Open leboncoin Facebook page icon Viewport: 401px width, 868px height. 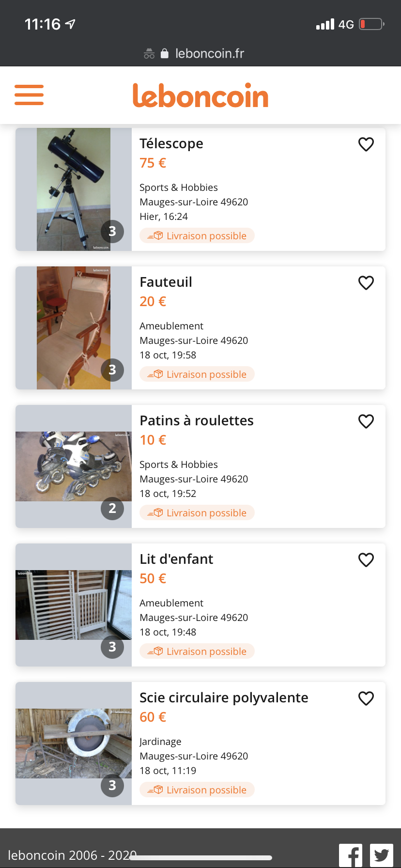(x=351, y=855)
